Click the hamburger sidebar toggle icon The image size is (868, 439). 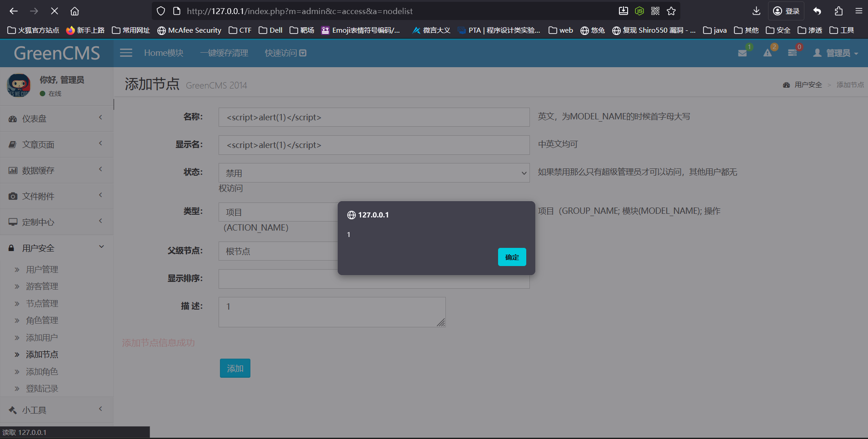click(x=126, y=53)
